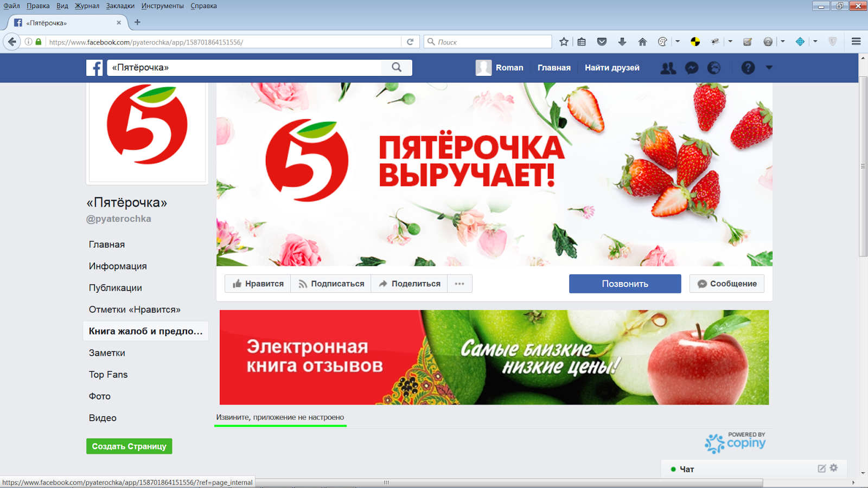Open the Facebook account dropdown arrow
Screen dimensions: 868x488
click(x=769, y=68)
